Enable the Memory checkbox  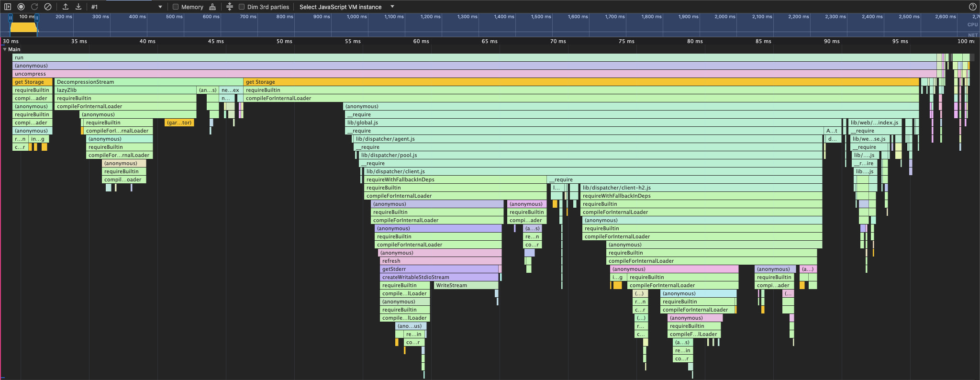(176, 7)
